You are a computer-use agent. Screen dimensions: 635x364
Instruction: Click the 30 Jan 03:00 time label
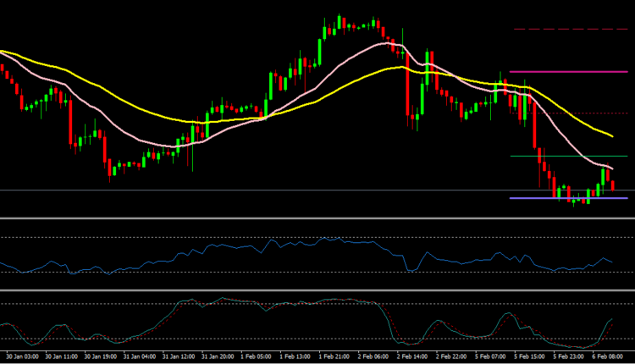25,357
